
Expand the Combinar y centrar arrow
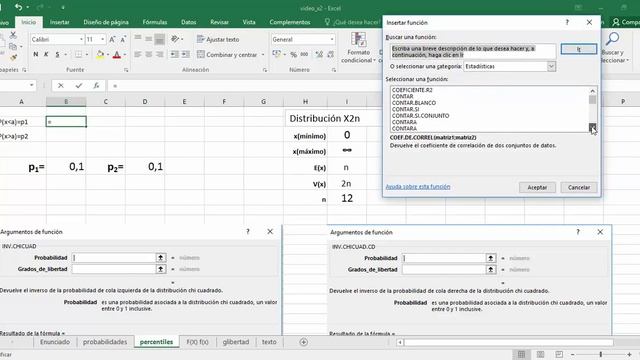[x=263, y=54]
